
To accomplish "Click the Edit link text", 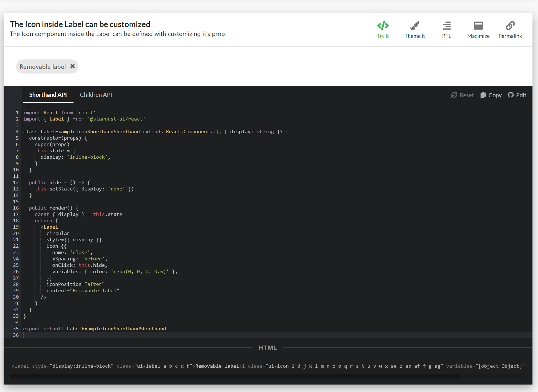I will pos(521,95).
